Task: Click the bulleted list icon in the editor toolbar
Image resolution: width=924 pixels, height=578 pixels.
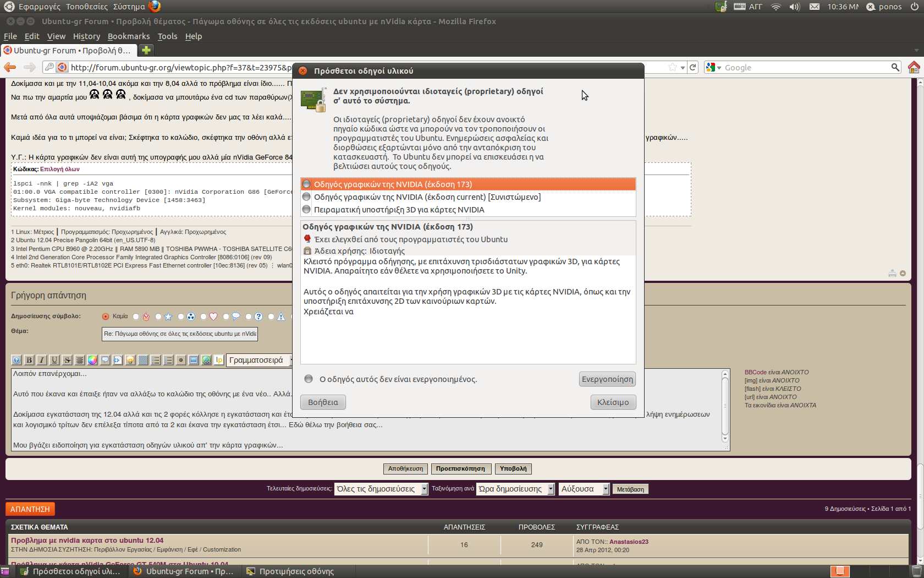Action: [156, 360]
